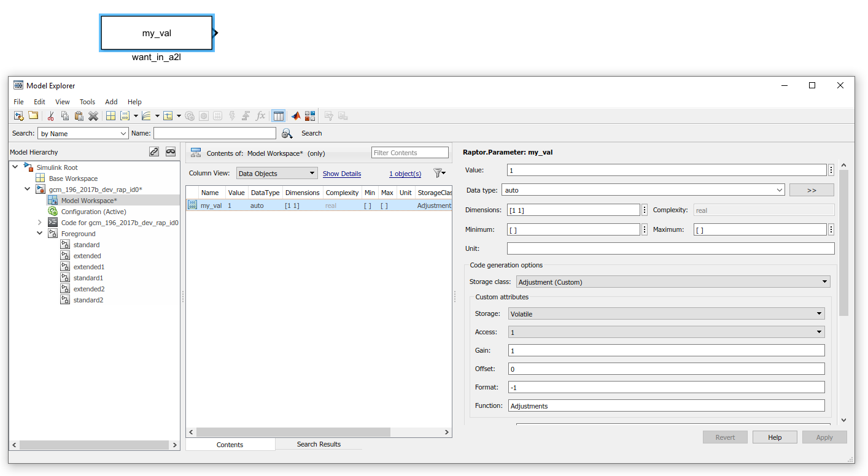Open the Search by Name dropdown
The width and height of the screenshot is (868, 476).
[83, 133]
